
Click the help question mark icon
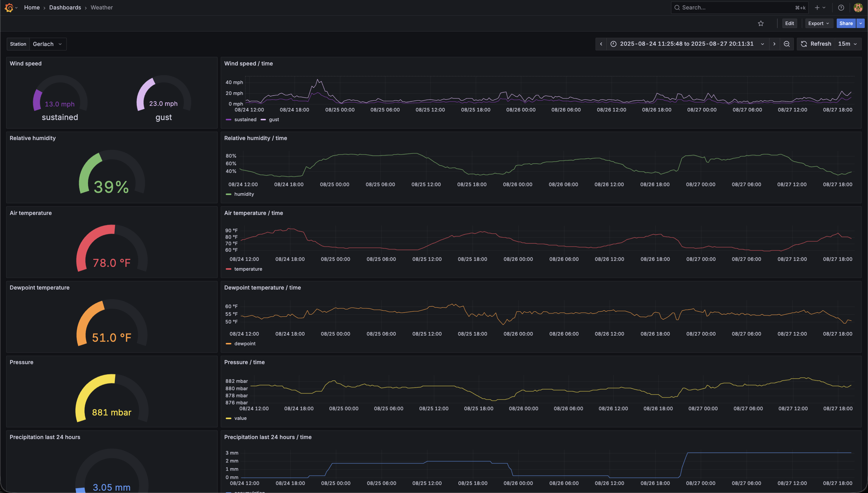841,7
